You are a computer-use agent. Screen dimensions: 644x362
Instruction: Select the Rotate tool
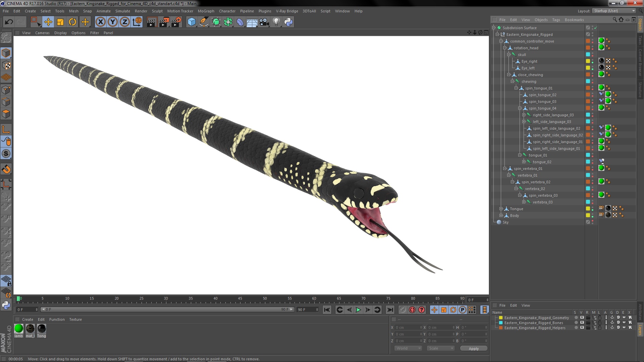click(x=72, y=22)
